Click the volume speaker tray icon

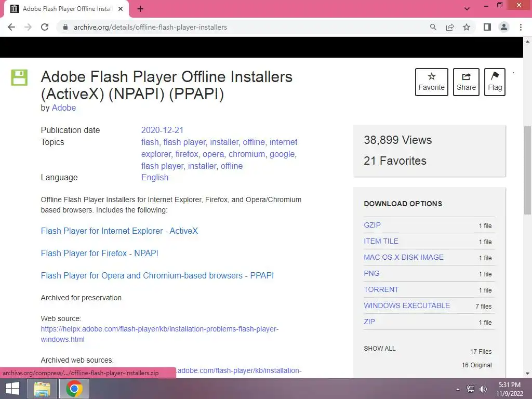[x=483, y=389]
